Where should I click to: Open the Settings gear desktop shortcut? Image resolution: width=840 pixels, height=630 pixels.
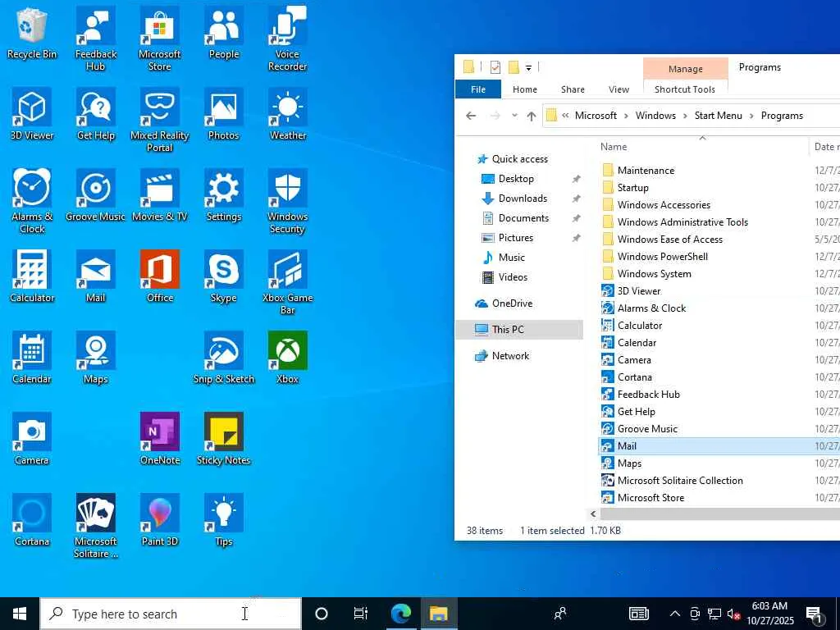(x=223, y=195)
